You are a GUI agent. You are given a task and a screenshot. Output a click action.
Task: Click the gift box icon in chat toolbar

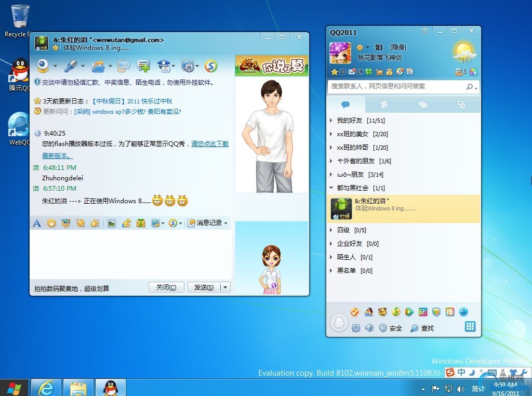click(141, 223)
